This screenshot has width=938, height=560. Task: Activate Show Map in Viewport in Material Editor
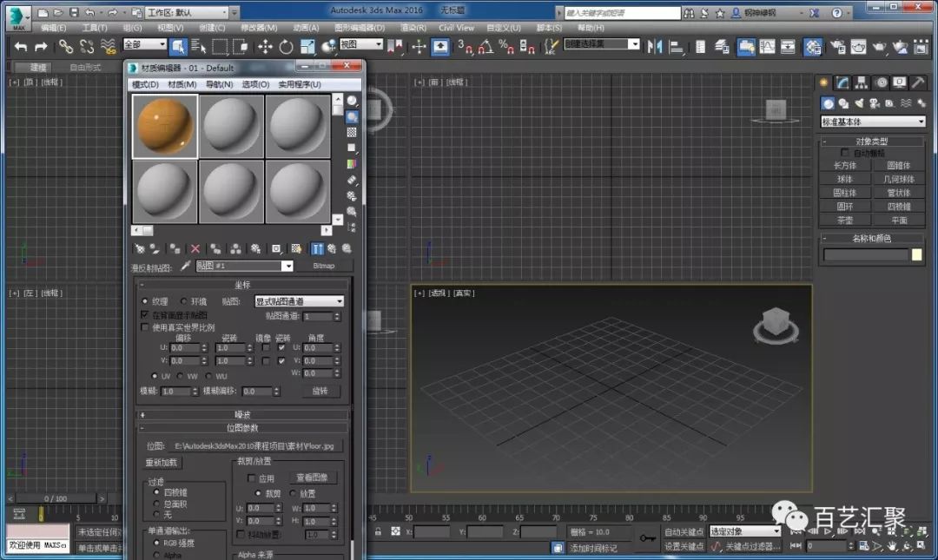tap(298, 248)
